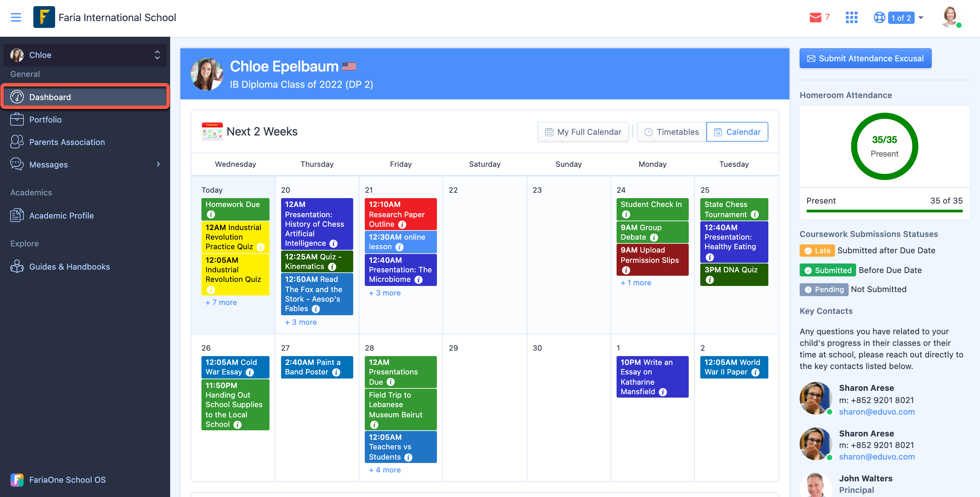Open My Full Calendar
The image size is (980, 497).
pos(583,132)
